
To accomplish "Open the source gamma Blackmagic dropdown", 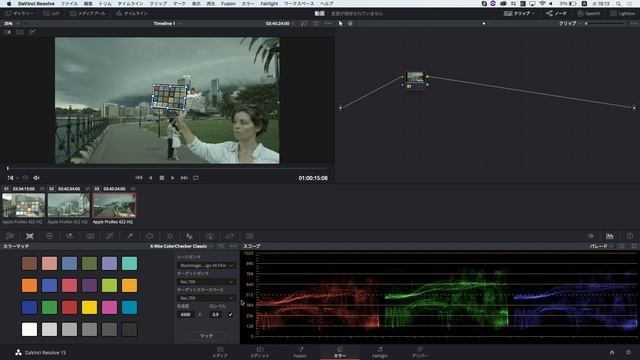I will [206, 266].
